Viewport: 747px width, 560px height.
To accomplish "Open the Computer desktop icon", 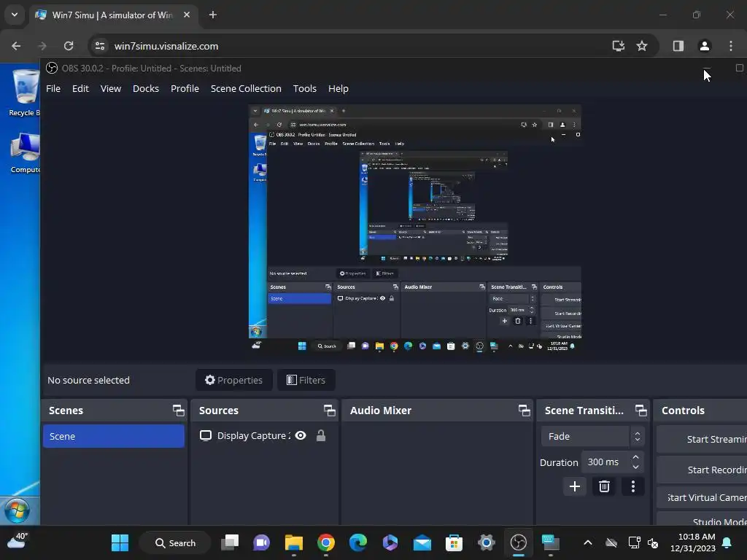I will [25, 153].
